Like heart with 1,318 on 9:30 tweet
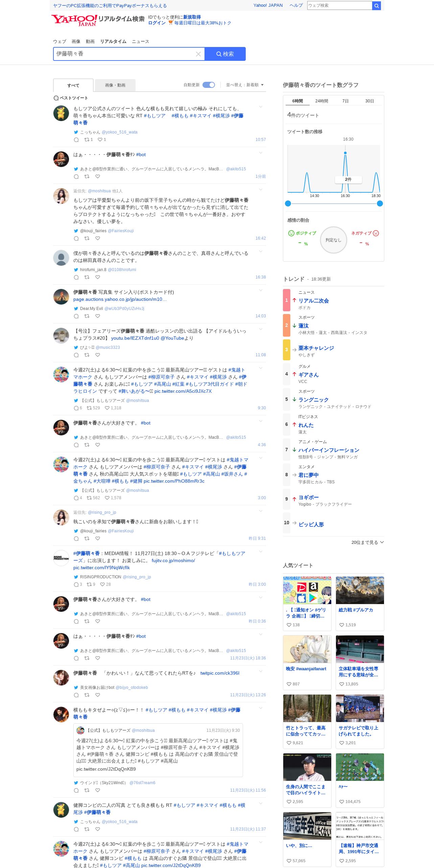This screenshot has width=434, height=868. pyautogui.click(x=107, y=408)
